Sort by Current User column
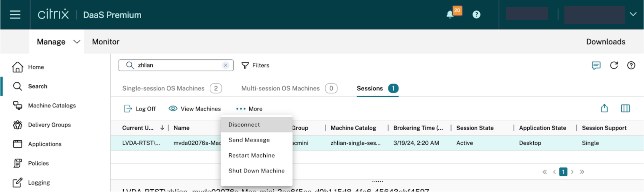Image resolution: width=644 pixels, height=192 pixels. pos(138,128)
